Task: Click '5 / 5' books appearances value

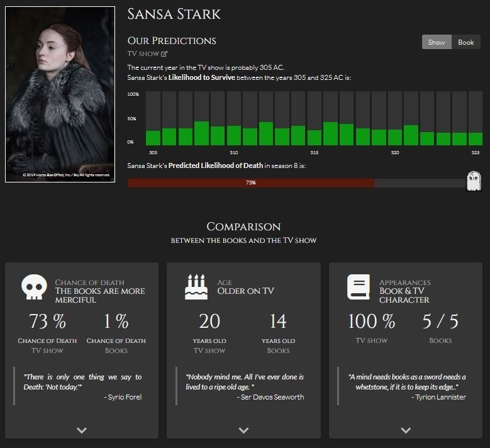Action: [x=440, y=321]
